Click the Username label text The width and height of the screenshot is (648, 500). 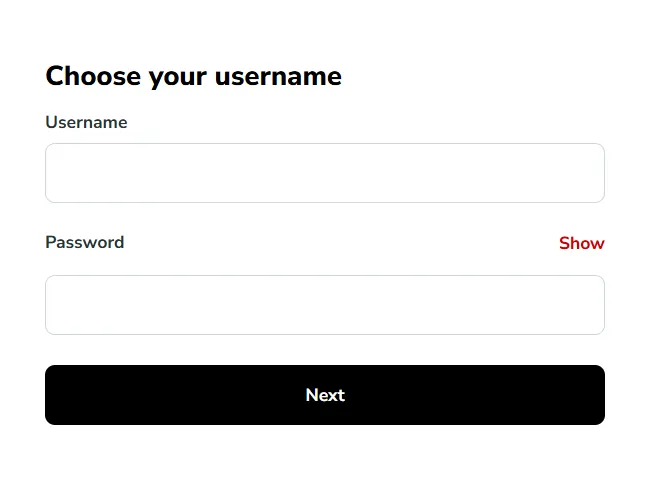(86, 122)
